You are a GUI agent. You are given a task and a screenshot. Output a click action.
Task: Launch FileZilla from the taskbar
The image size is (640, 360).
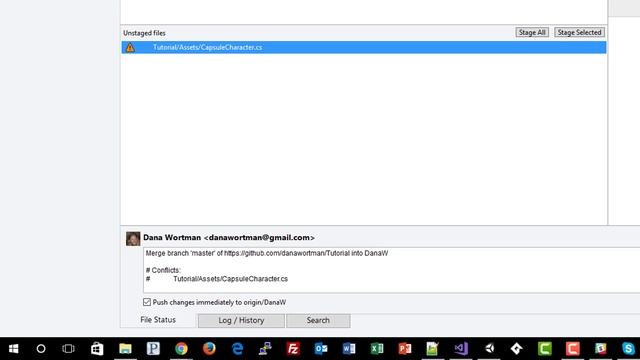[293, 349]
